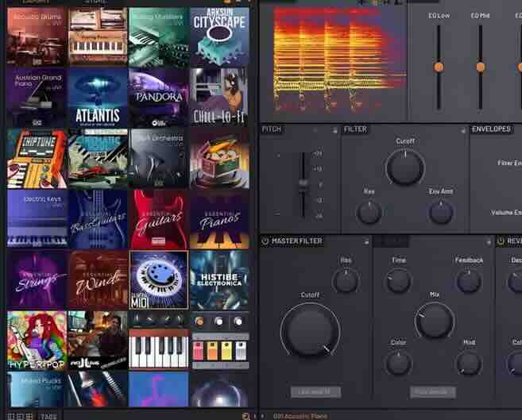The image size is (522, 420).
Task: Select the Orchestra pack thumbnail
Action: point(158,158)
